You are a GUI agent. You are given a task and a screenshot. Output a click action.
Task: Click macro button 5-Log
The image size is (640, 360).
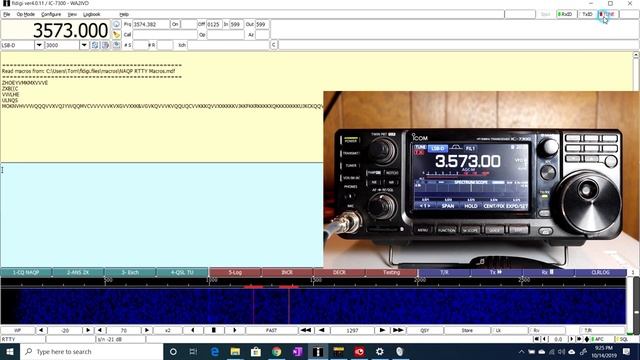(x=235, y=272)
